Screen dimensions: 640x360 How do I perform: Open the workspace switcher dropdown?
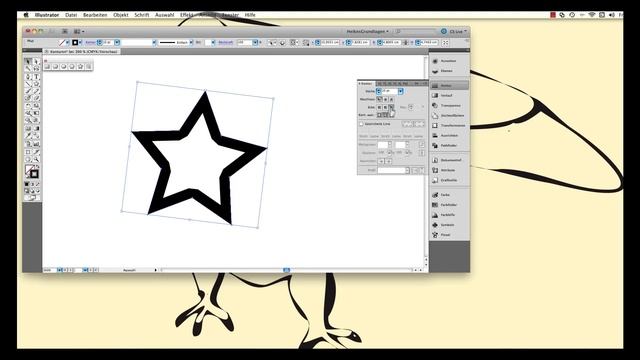(x=367, y=31)
